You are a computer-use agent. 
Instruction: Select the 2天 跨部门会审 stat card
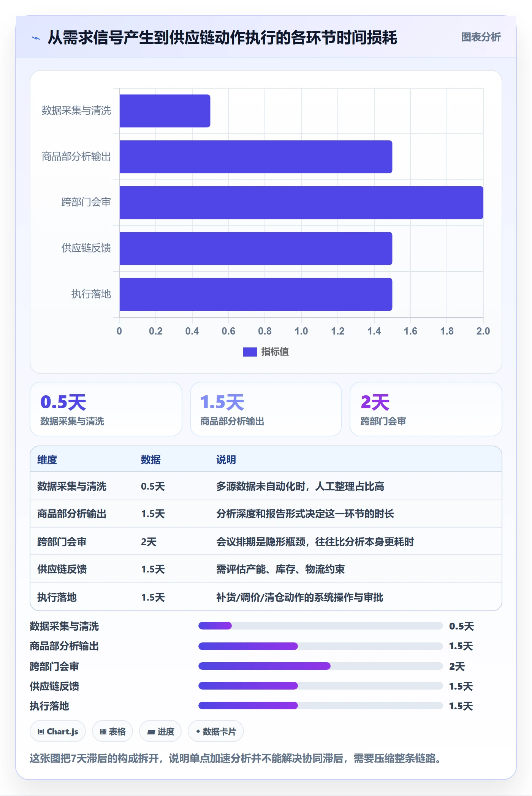click(426, 409)
